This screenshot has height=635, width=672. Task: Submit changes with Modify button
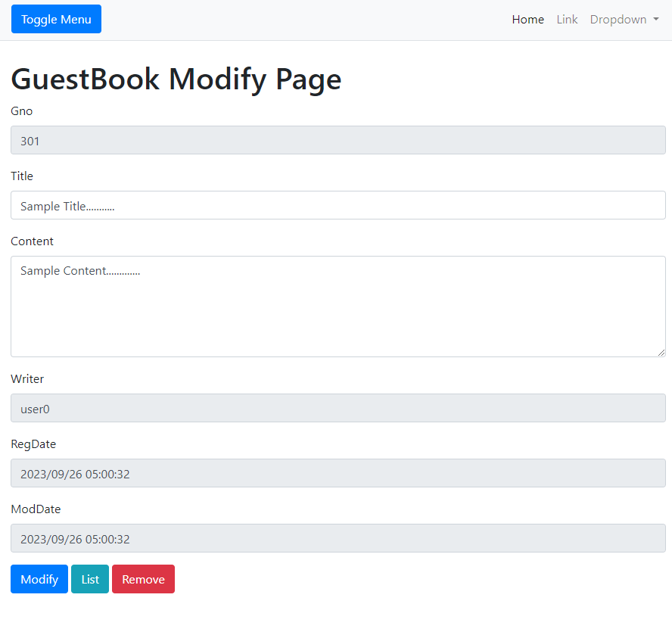pyautogui.click(x=39, y=579)
